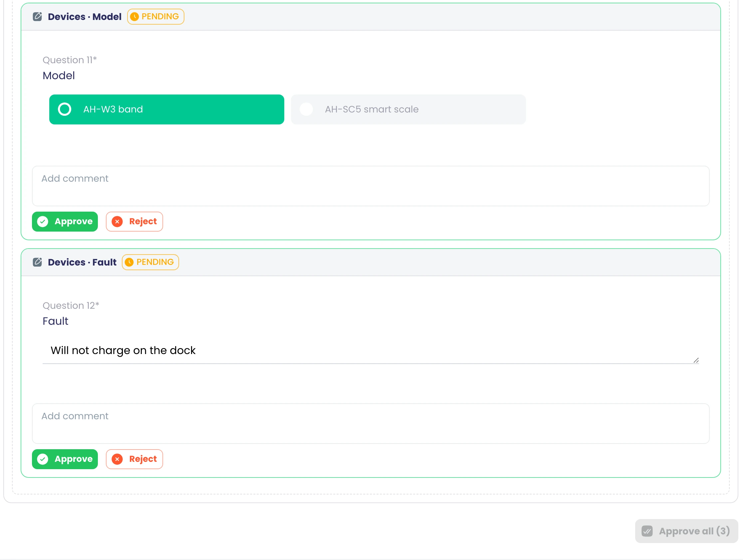Image resolution: width=743 pixels, height=560 pixels.
Task: Click the edit icon beside Devices · Fault
Action: point(37,262)
